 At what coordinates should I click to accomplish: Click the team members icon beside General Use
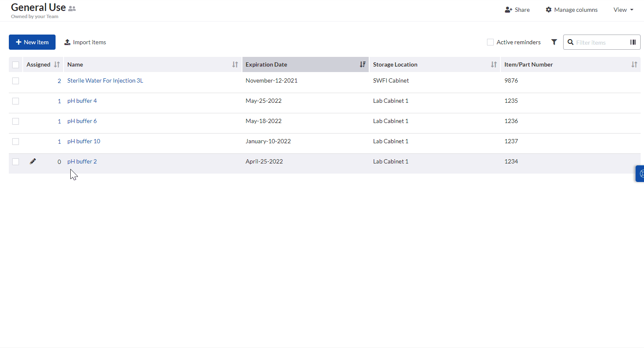coord(72,8)
